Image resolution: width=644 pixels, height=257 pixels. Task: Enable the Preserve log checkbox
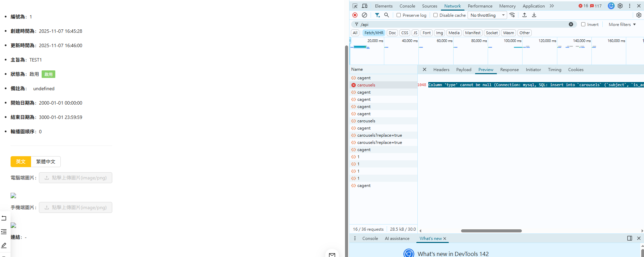399,15
